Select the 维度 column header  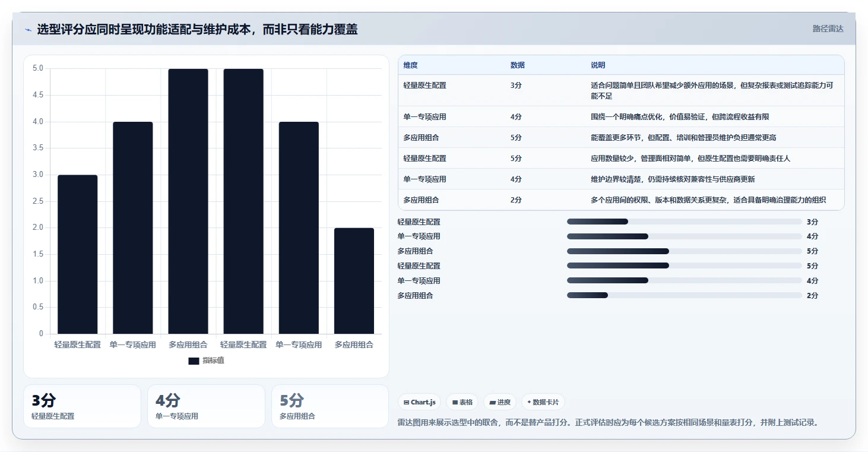click(x=411, y=65)
